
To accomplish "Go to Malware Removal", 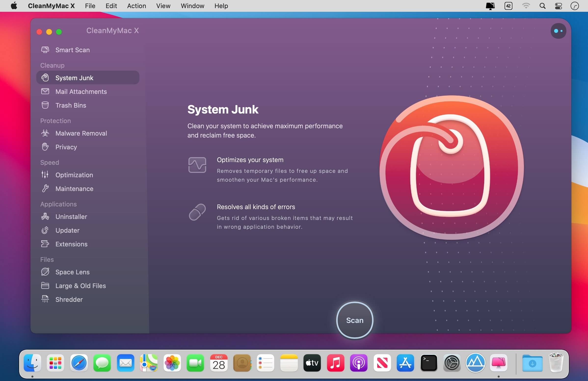I will coord(81,133).
